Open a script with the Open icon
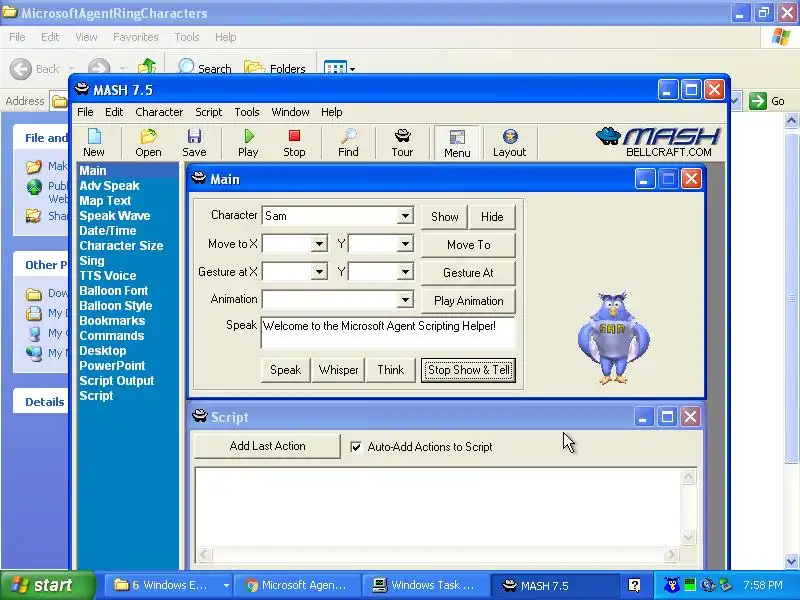 coord(148,143)
